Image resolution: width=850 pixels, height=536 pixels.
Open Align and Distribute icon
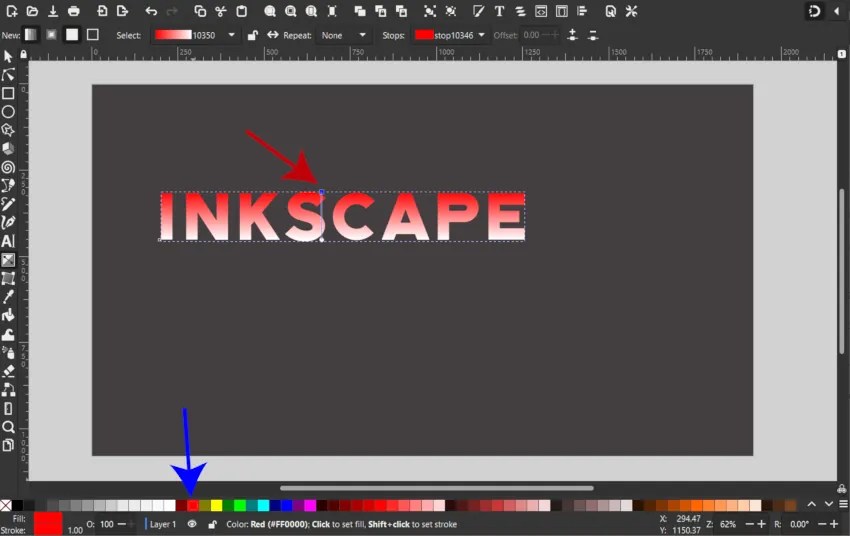(x=582, y=11)
